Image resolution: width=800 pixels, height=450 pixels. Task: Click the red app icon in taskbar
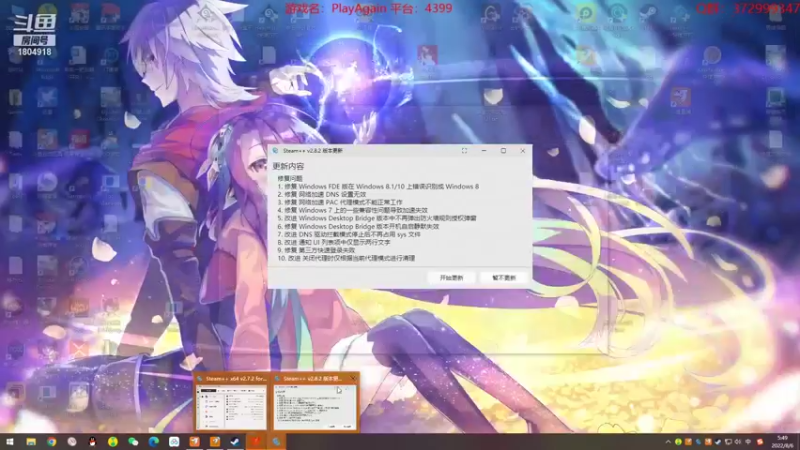pyautogui.click(x=256, y=441)
